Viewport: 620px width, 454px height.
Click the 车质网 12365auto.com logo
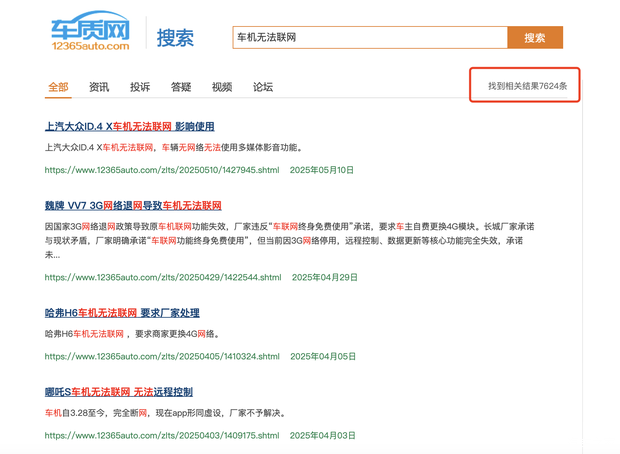[91, 31]
